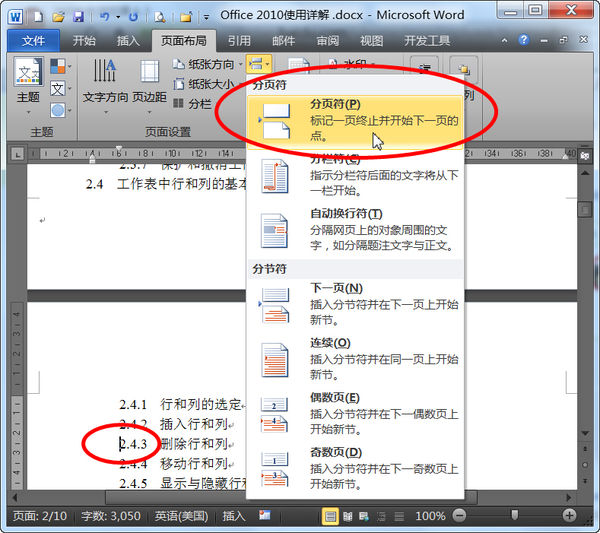
Task: Open theme fonts 文 dropdown
Action: pyautogui.click(x=60, y=89)
